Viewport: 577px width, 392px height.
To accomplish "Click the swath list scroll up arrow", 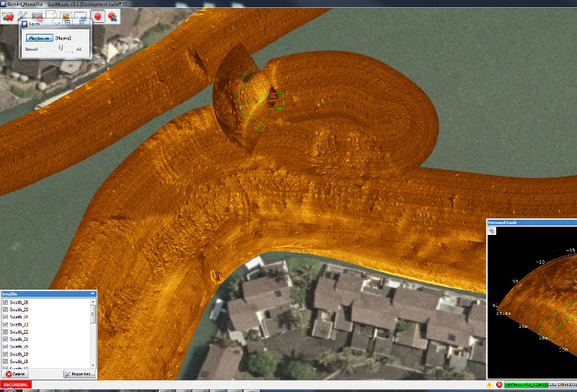I will click(x=93, y=301).
